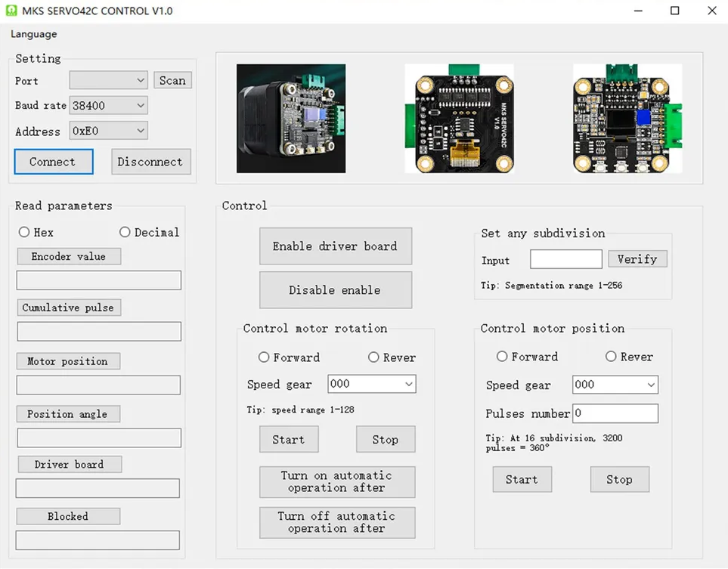Click the subdivision Input text field
728x569 pixels.
(565, 259)
